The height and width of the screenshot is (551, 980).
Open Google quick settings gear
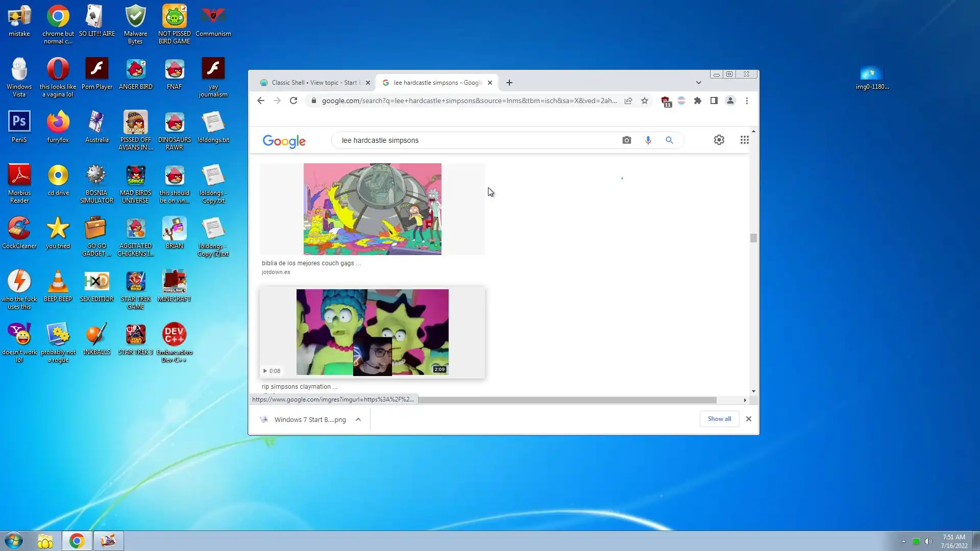click(x=719, y=140)
